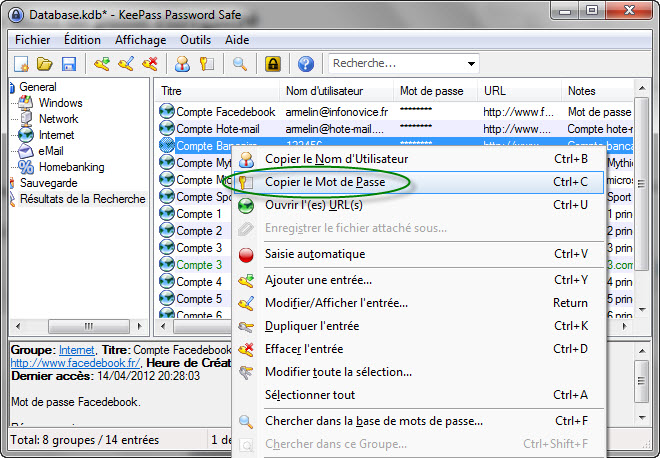Select the Network group in tree
This screenshot has width=660, height=458.
pos(59,119)
